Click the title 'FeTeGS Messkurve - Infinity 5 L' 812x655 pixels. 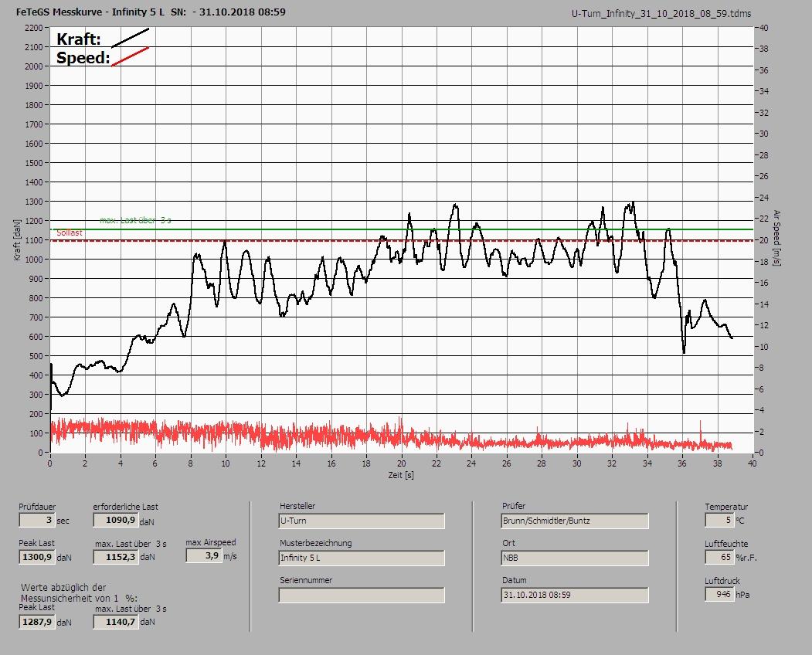pos(90,12)
